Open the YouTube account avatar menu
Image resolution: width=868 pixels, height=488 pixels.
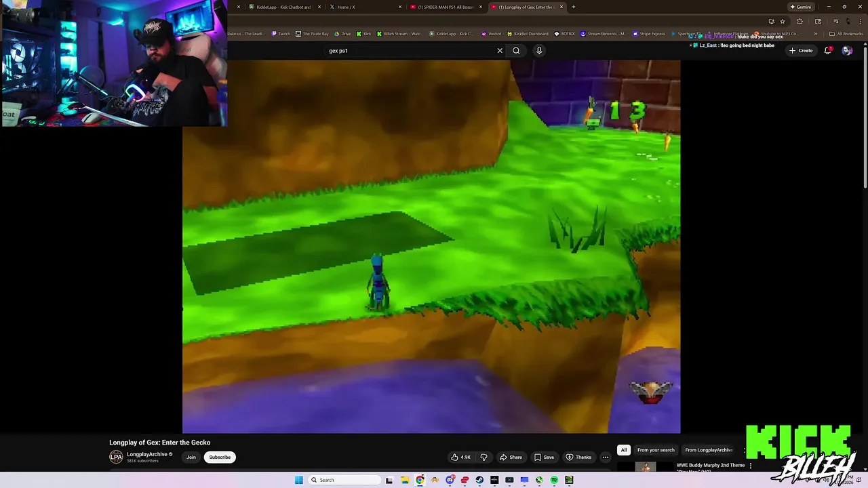(x=846, y=50)
